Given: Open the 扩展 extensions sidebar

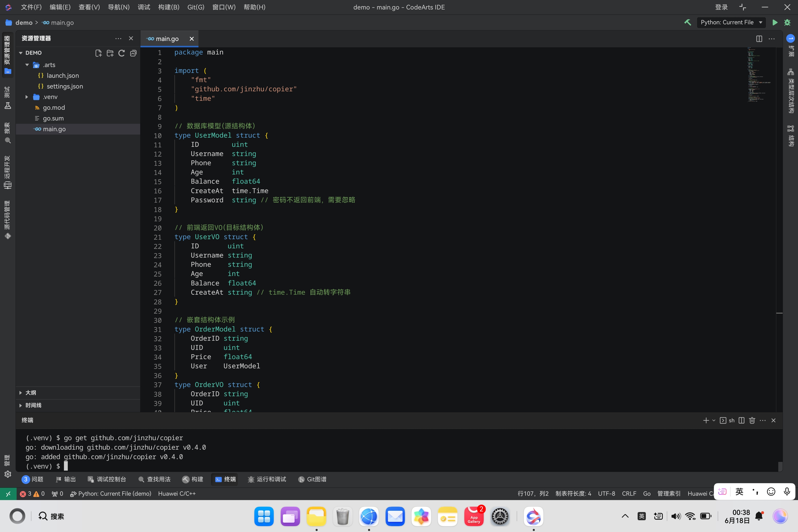Looking at the screenshot, I should (791, 46).
